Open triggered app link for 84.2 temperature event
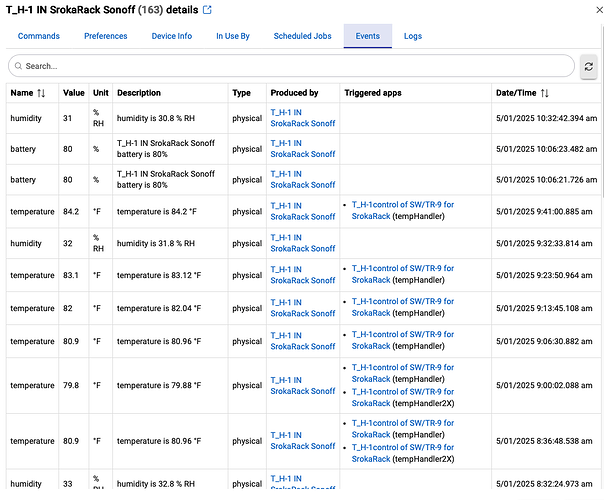604x500 pixels. [x=403, y=210]
